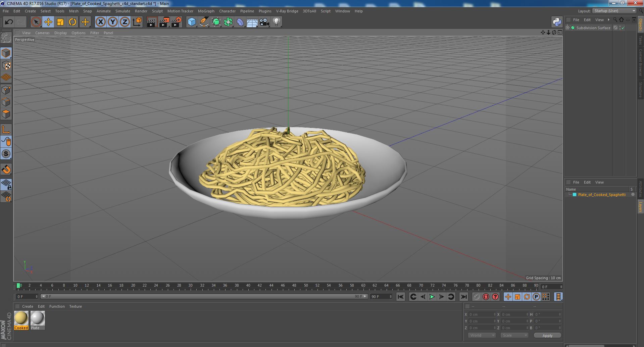644x347 pixels.
Task: Add an Array modeling object icon
Action: click(228, 22)
